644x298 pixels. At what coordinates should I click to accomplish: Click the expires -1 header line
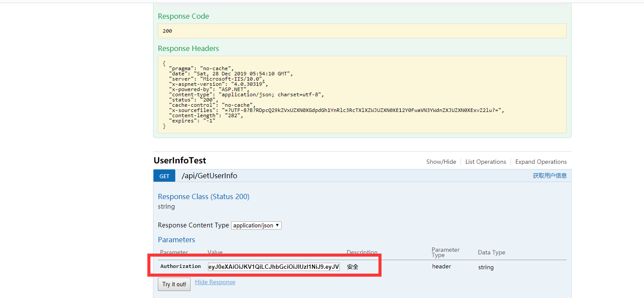click(x=192, y=121)
